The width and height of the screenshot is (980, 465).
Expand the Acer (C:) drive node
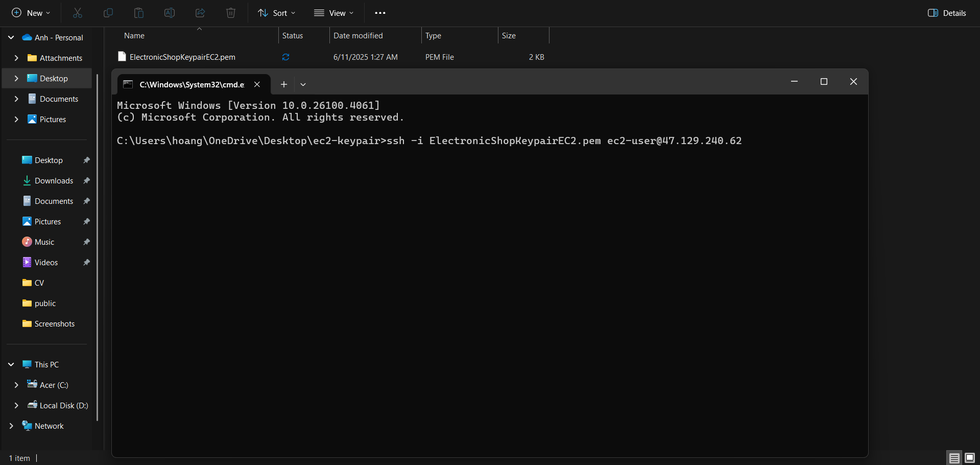pyautogui.click(x=16, y=385)
